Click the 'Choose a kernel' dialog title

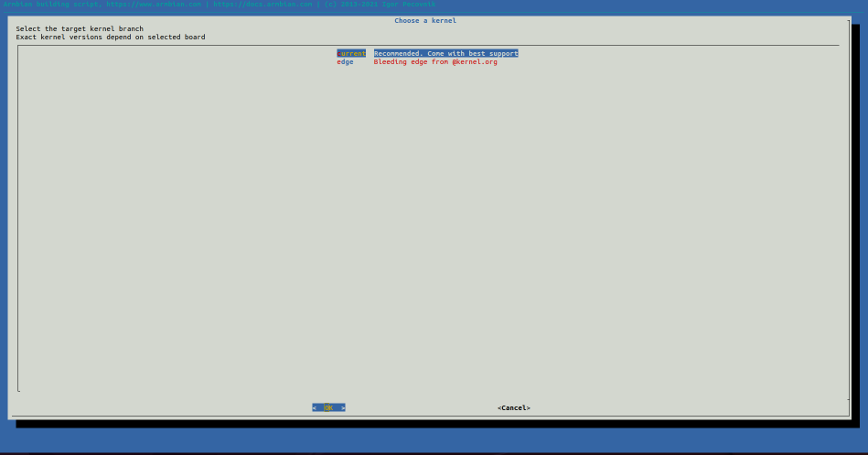pyautogui.click(x=425, y=20)
